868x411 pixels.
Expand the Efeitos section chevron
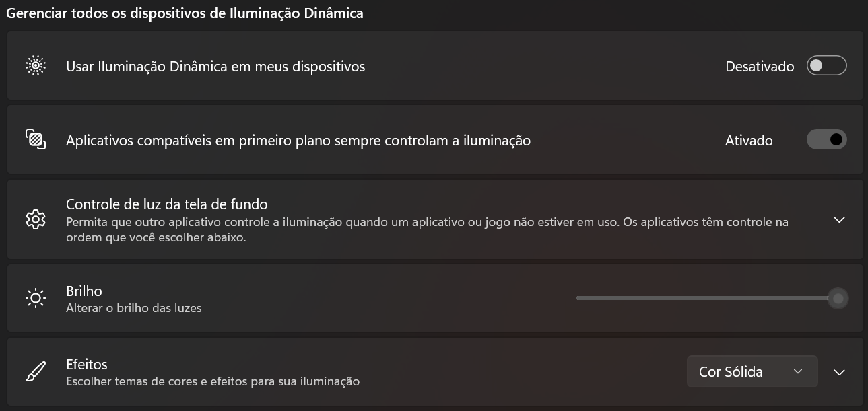(839, 372)
